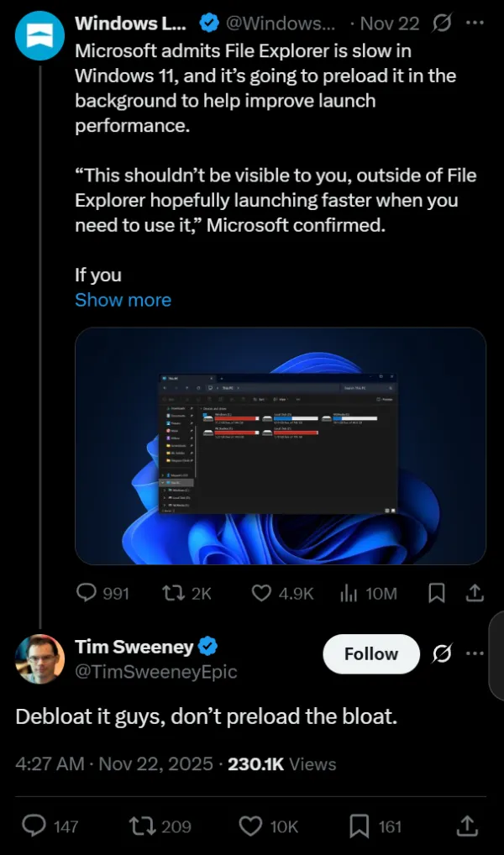Open more options on Windows Latest post
Screen dimensions: 504x855
(x=475, y=23)
